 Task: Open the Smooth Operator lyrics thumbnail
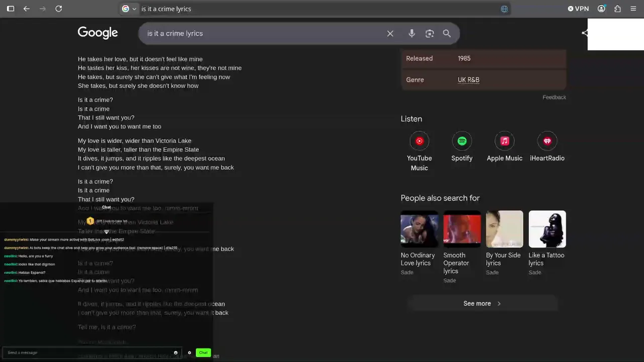(x=462, y=229)
